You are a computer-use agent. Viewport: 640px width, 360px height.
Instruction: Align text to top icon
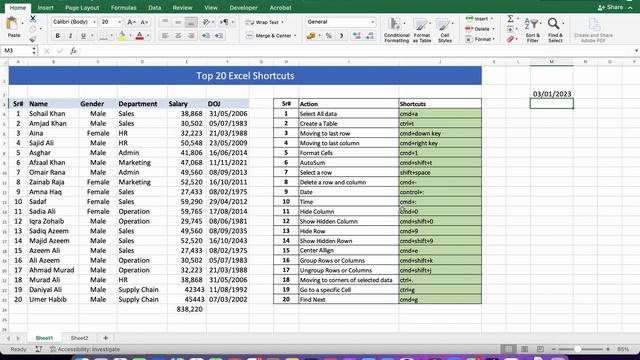click(165, 22)
